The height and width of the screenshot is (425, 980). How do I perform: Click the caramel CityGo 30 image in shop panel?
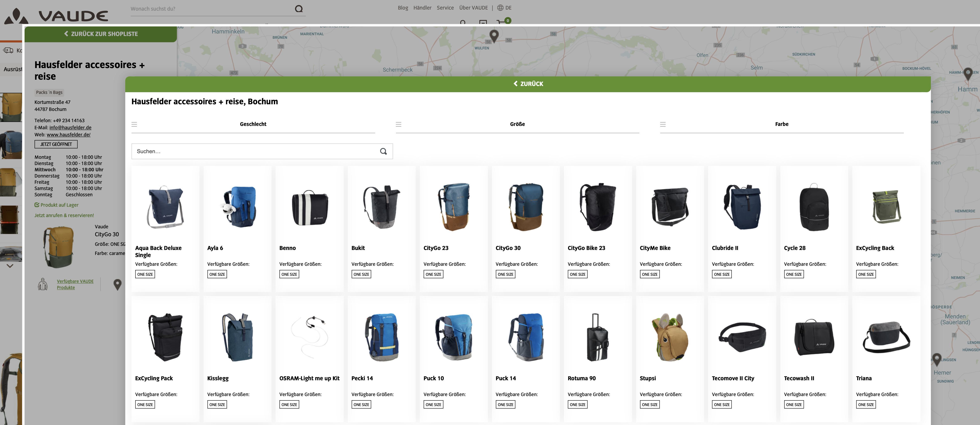[58, 247]
